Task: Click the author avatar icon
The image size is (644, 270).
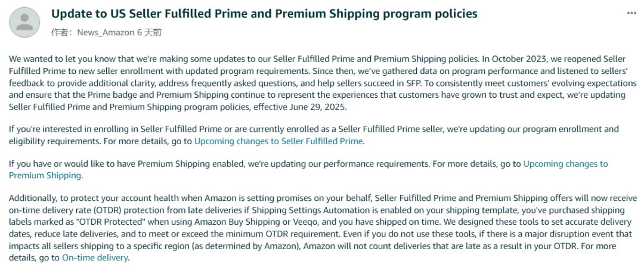Action: (25, 21)
